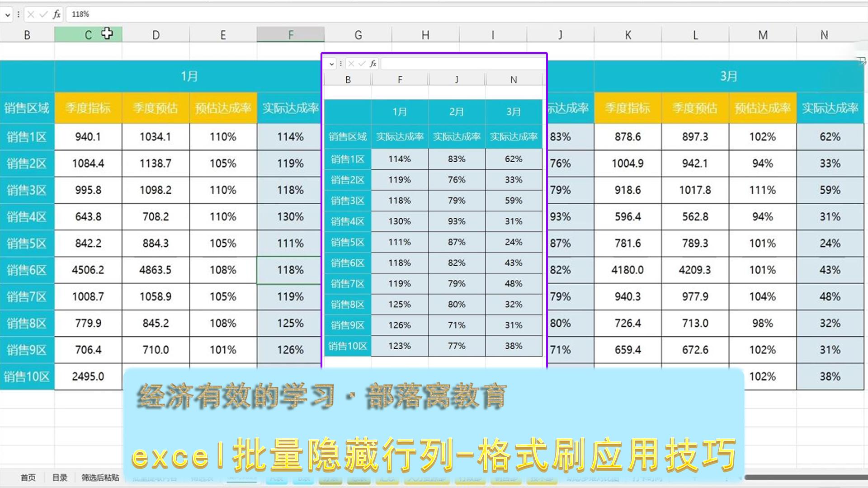The width and height of the screenshot is (868, 488).
Task: Expand the name box dropdown arrow
Action: [7, 14]
